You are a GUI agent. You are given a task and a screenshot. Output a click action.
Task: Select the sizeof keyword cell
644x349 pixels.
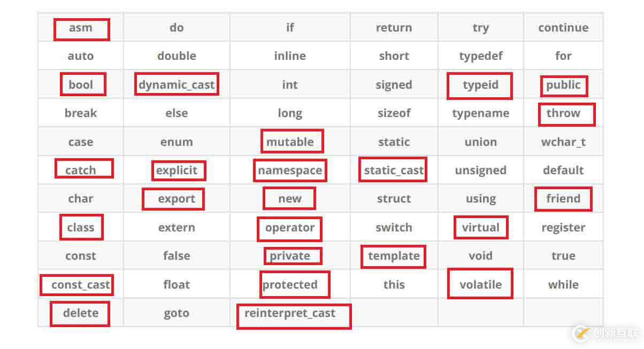(394, 113)
